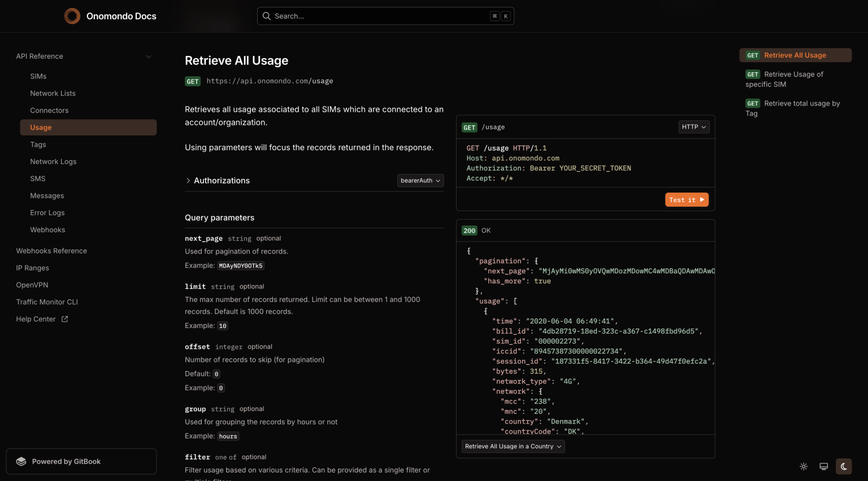The width and height of the screenshot is (868, 481).
Task: Enable dark mode with the moon toggle
Action: pos(844,466)
